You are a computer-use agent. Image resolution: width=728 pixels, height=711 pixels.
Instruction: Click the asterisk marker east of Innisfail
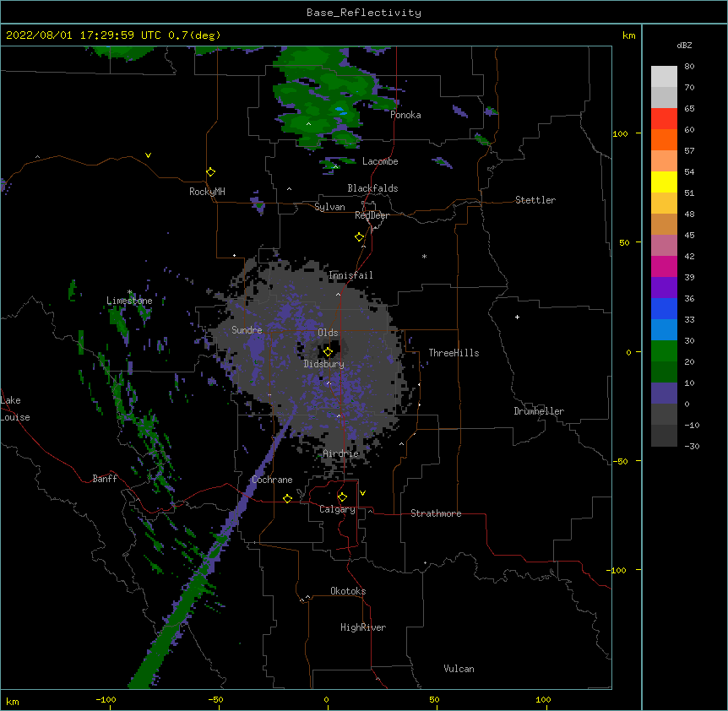click(x=424, y=256)
